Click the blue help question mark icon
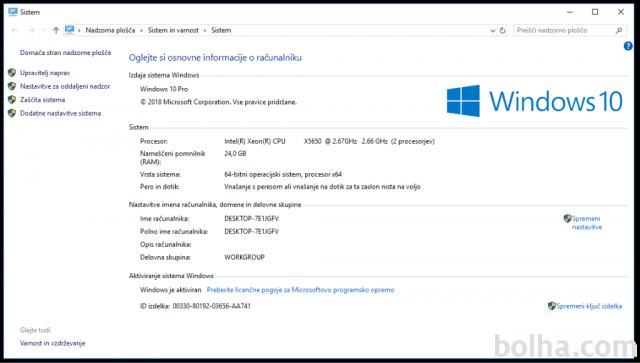Image resolution: width=640 pixels, height=363 pixels. pos(628,46)
